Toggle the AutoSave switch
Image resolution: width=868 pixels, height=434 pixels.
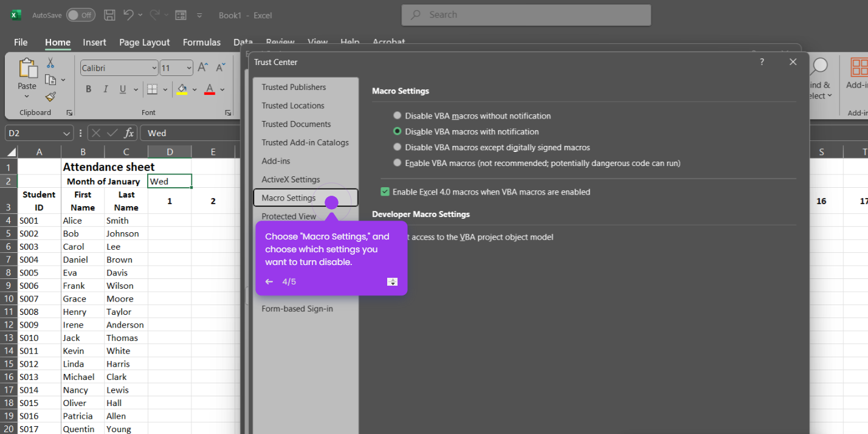click(81, 15)
